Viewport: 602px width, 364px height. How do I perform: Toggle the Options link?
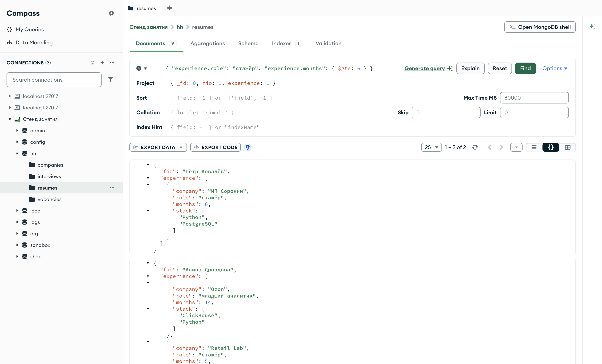point(555,68)
